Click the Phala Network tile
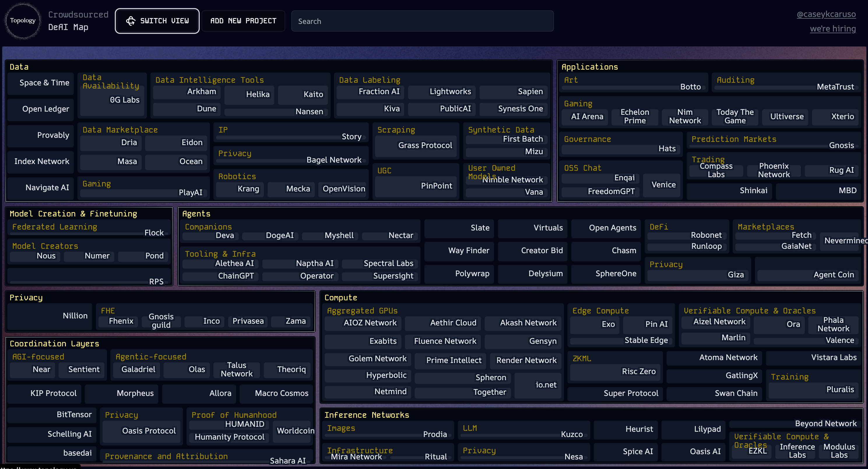Image resolution: width=868 pixels, height=469 pixels. pyautogui.click(x=833, y=325)
